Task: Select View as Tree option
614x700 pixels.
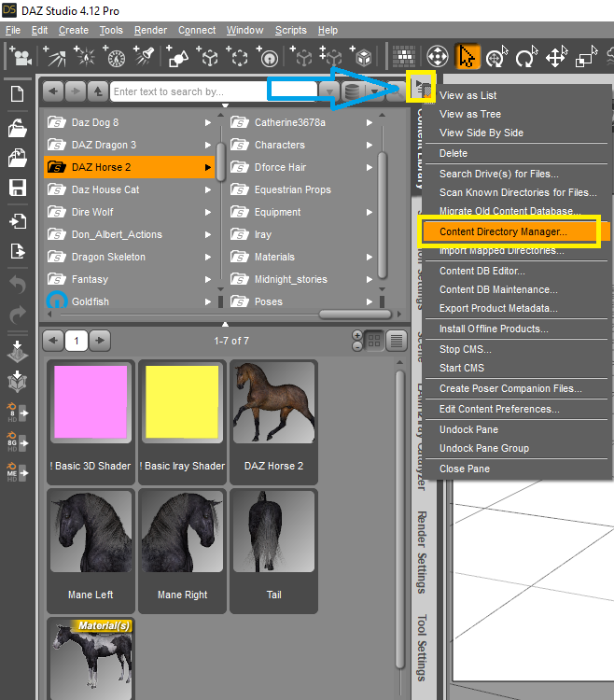Action: [x=470, y=114]
